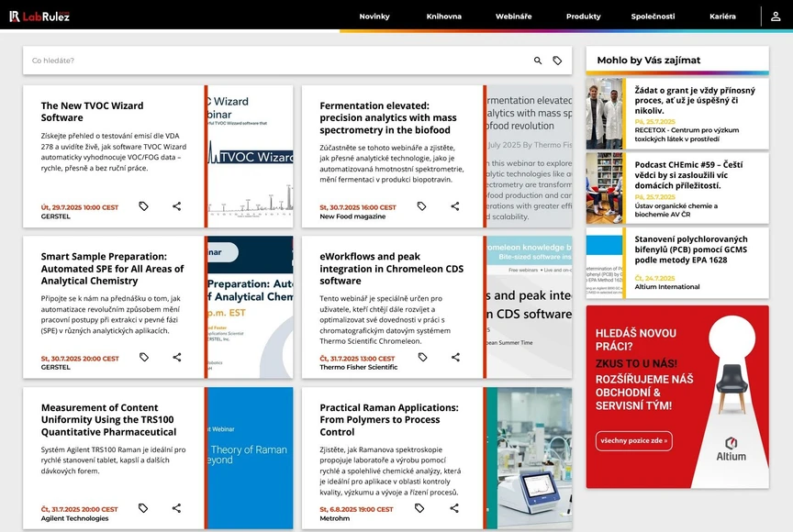
Task: Click the tag icon on the eWorkflows card
Action: point(422,357)
